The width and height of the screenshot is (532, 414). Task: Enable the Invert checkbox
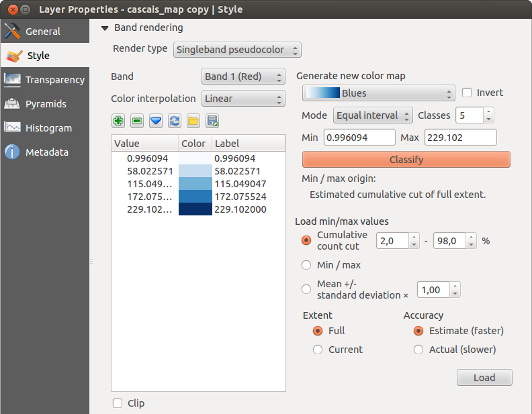click(467, 93)
